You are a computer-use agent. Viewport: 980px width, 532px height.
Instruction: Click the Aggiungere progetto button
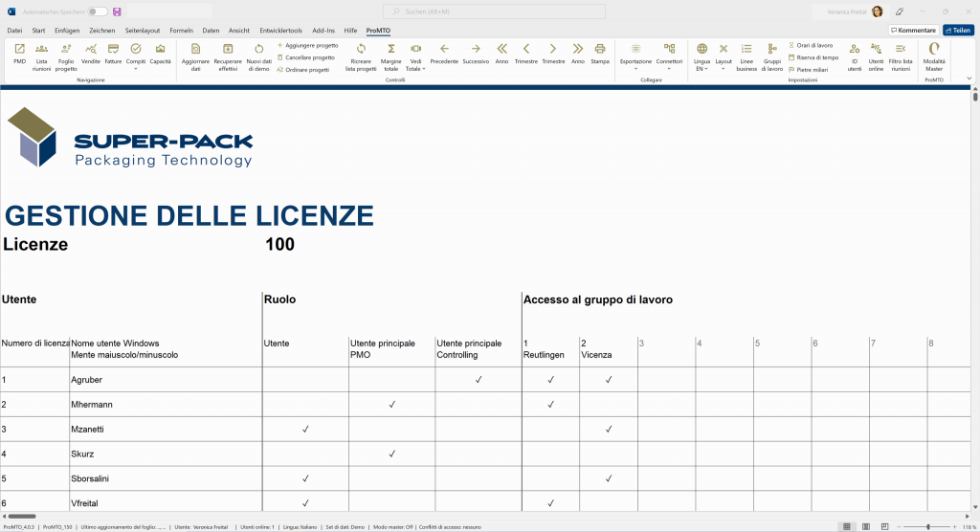tap(308, 45)
